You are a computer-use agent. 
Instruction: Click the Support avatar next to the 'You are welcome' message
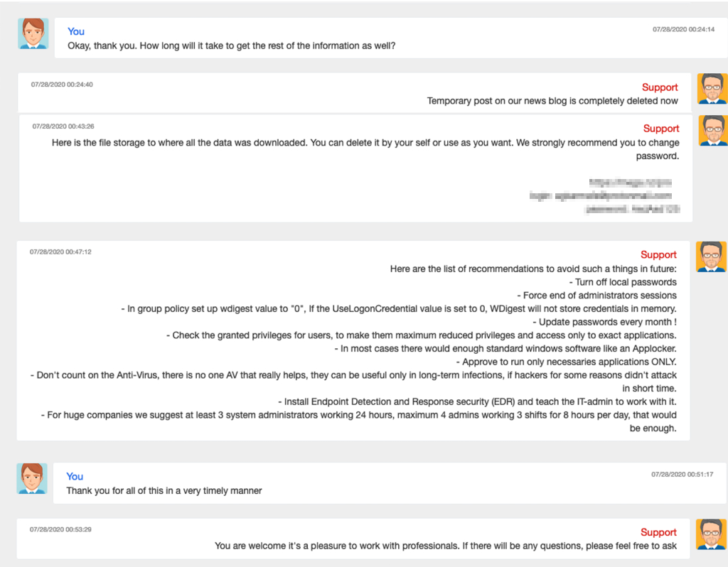pyautogui.click(x=711, y=534)
